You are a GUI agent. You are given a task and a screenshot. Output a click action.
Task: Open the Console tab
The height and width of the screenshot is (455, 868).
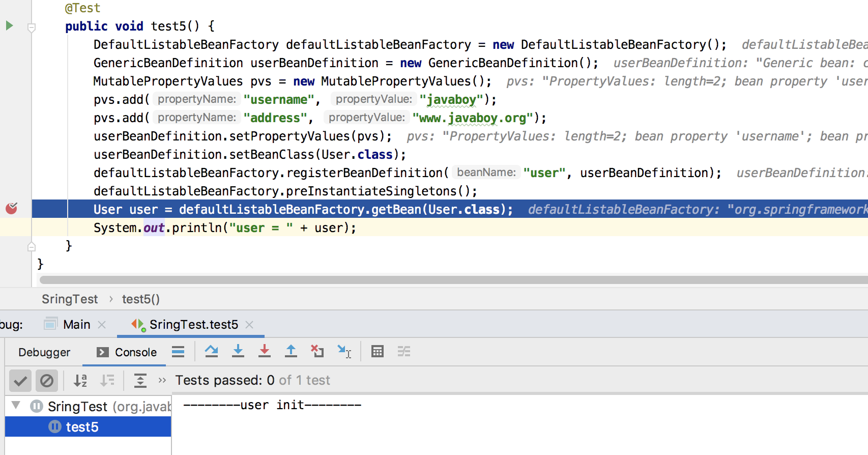pos(127,352)
